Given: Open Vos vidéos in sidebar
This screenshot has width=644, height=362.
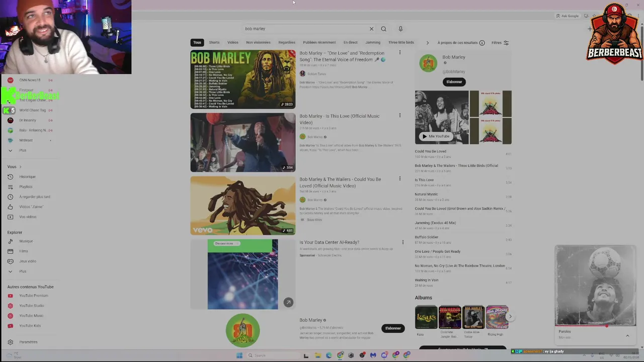Looking at the screenshot, I should tap(28, 217).
